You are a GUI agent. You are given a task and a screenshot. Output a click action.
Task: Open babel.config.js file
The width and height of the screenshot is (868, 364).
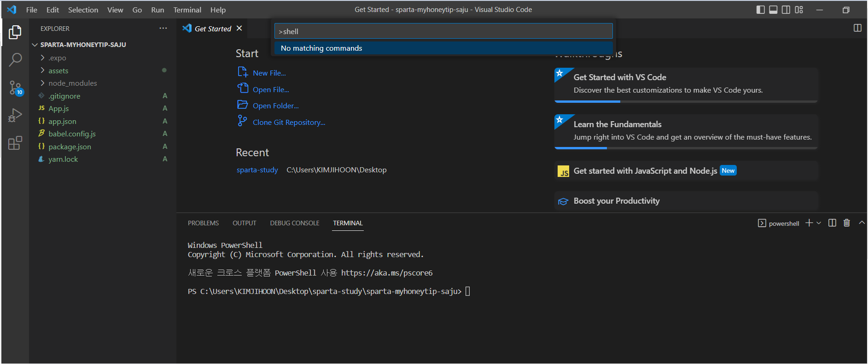(102, 134)
